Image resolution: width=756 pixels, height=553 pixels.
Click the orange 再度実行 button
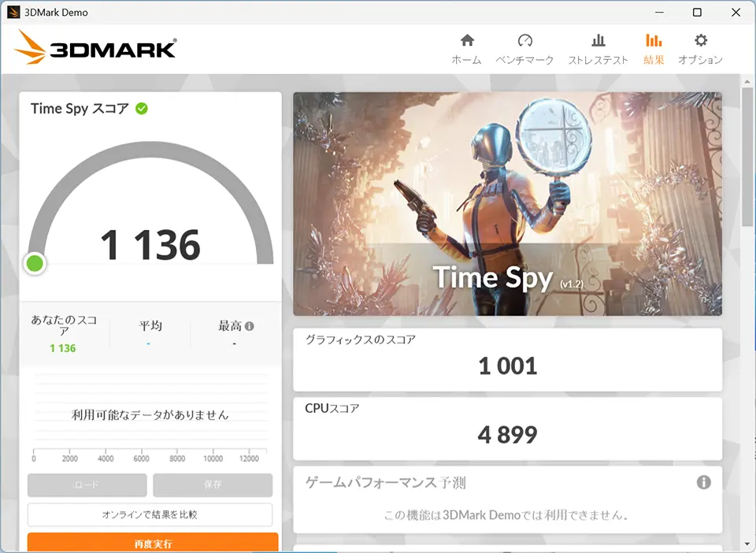(153, 543)
